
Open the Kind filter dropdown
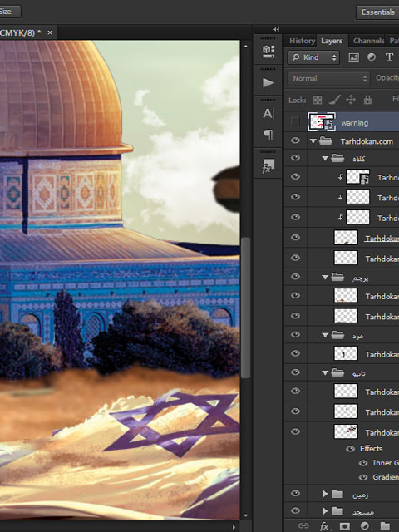coord(314,57)
